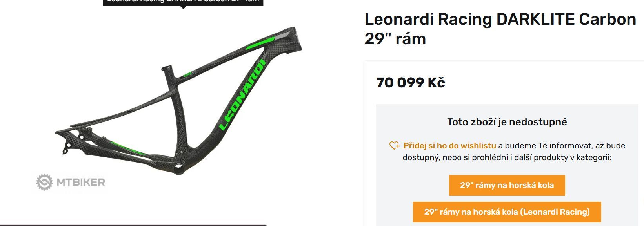Click the MTBIKER gear logo icon
Image resolution: width=644 pixels, height=226 pixels.
44,182
